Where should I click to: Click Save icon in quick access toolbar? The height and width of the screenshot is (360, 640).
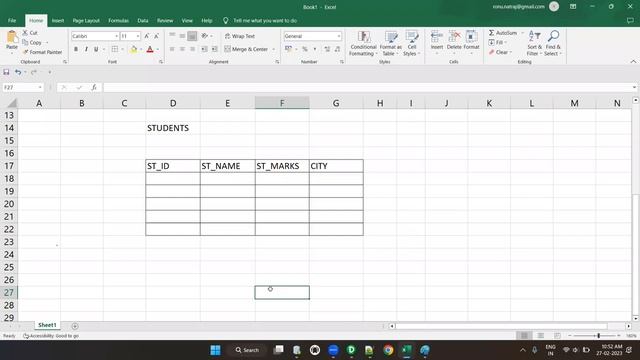pyautogui.click(x=6, y=72)
